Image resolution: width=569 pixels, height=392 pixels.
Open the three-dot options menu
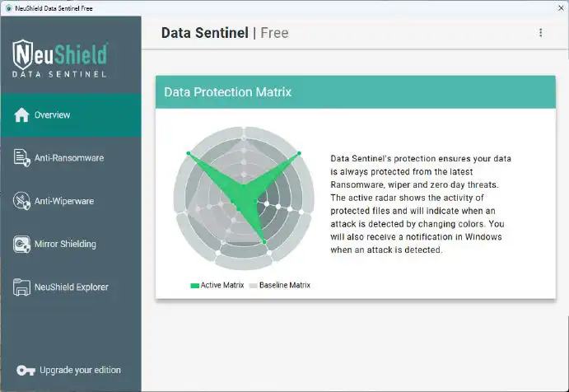(x=541, y=33)
